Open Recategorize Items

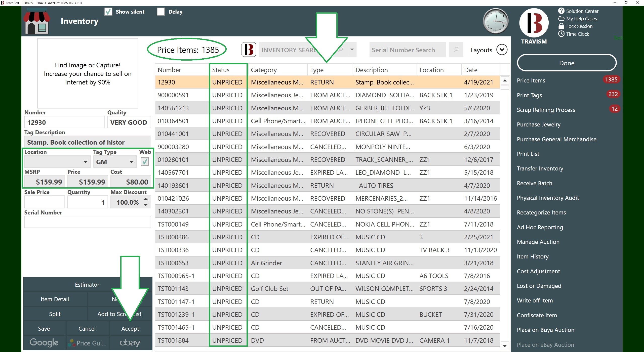541,212
